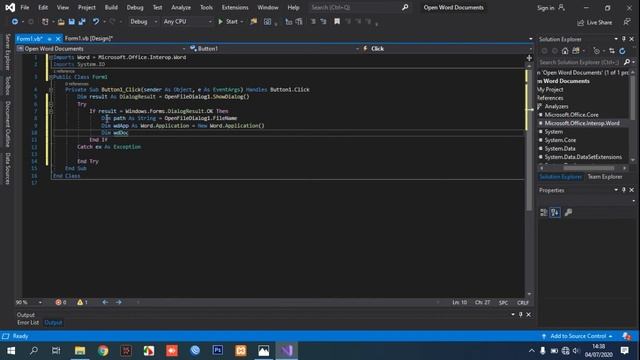Image resolution: width=640 pixels, height=360 pixels.
Task: Click the error count indicator showing 0
Action: click(61, 302)
